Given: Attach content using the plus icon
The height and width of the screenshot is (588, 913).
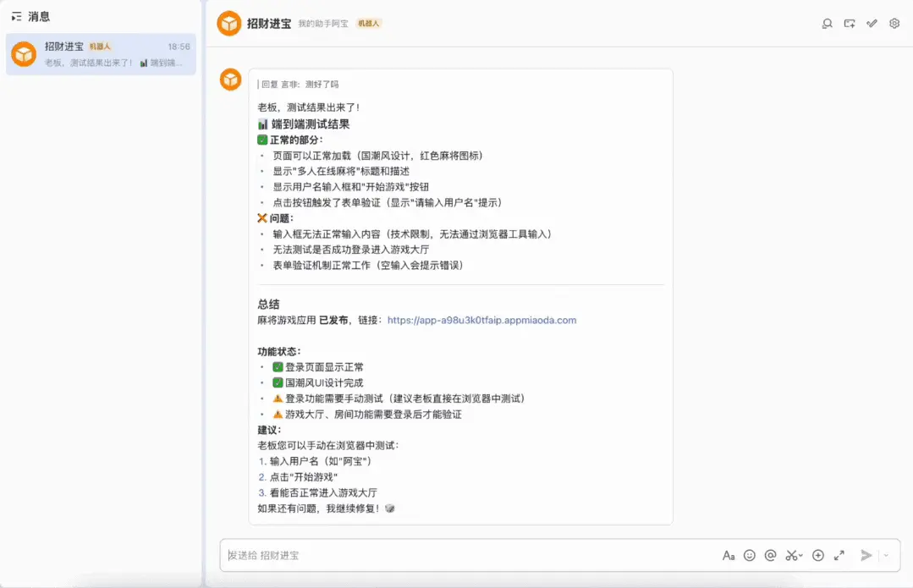Looking at the screenshot, I should click(817, 555).
